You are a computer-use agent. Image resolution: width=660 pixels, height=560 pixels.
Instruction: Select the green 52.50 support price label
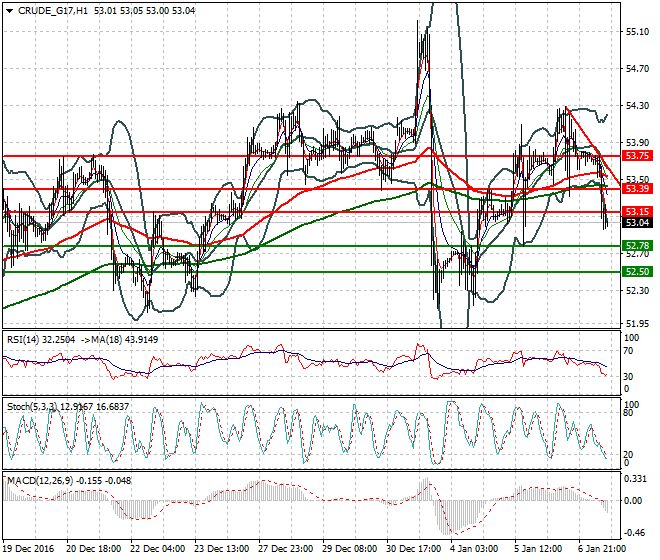pos(637,272)
